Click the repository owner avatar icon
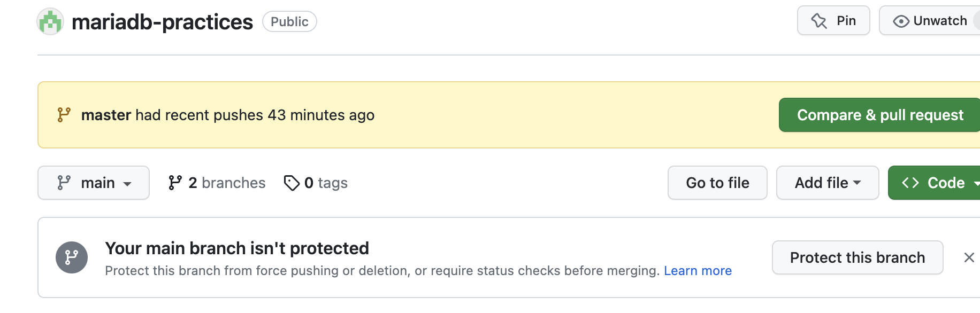980x313 pixels. (x=50, y=22)
